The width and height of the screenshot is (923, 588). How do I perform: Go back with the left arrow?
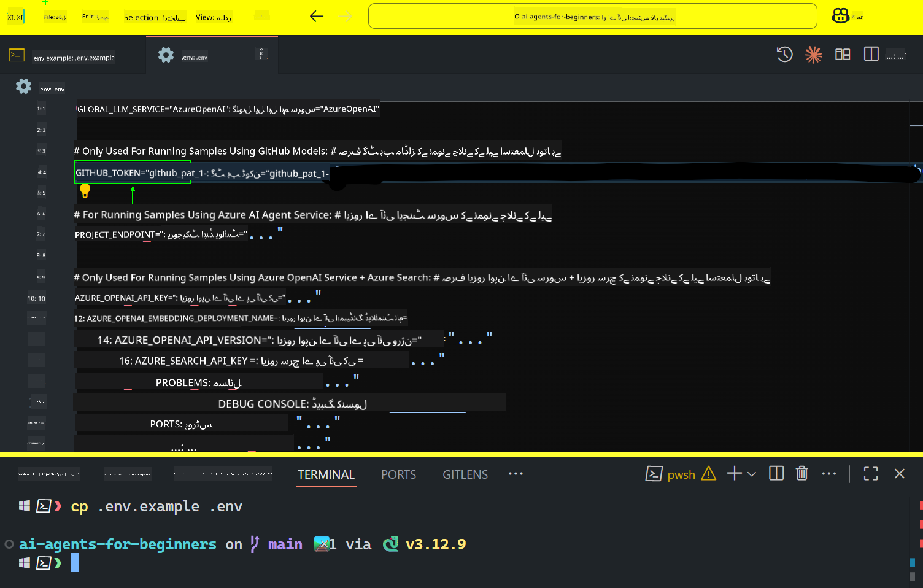[317, 17]
